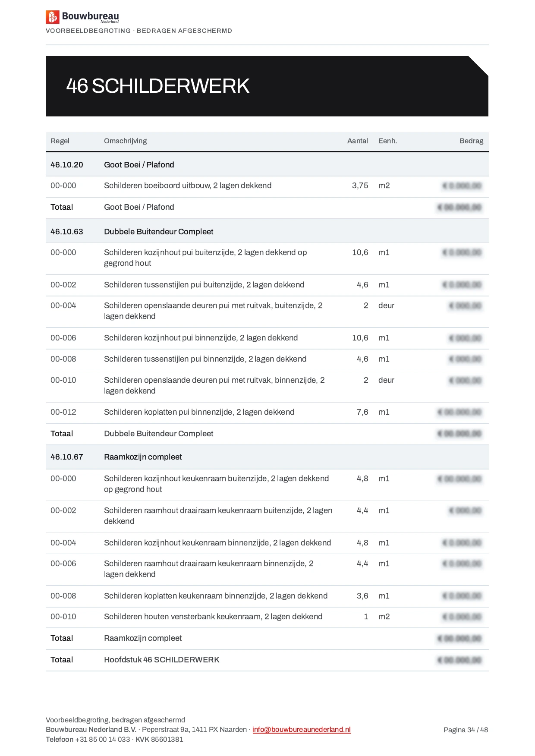This screenshot has width=535, height=756.
Task: Select the "46 SCHILDERWERK" chapter heading
Action: pyautogui.click(x=158, y=86)
